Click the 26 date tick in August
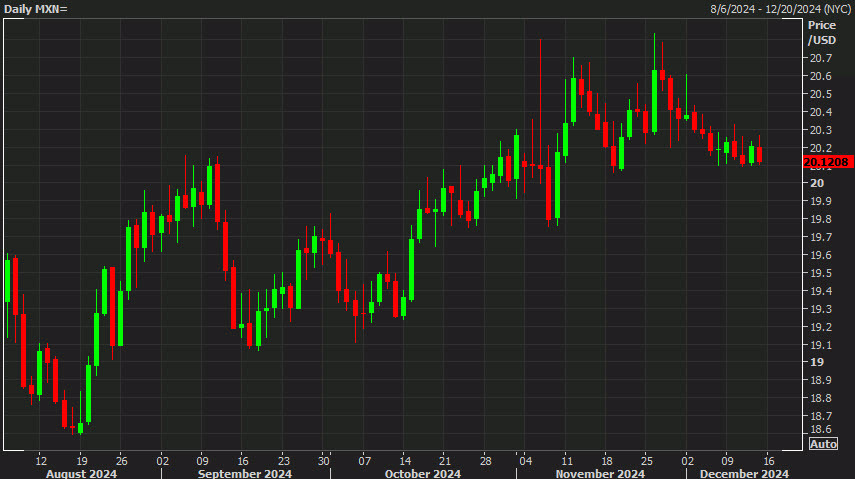Screen dimensions: 855x479 click(x=121, y=461)
